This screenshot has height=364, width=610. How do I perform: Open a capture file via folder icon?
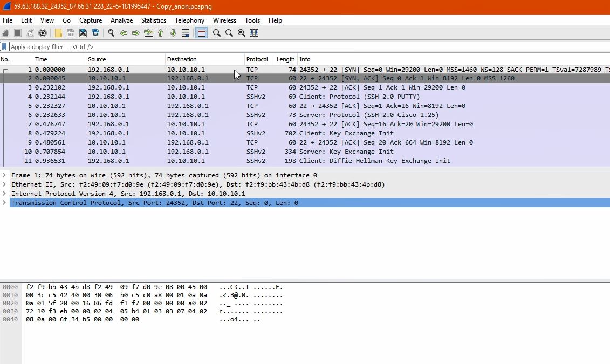click(58, 33)
